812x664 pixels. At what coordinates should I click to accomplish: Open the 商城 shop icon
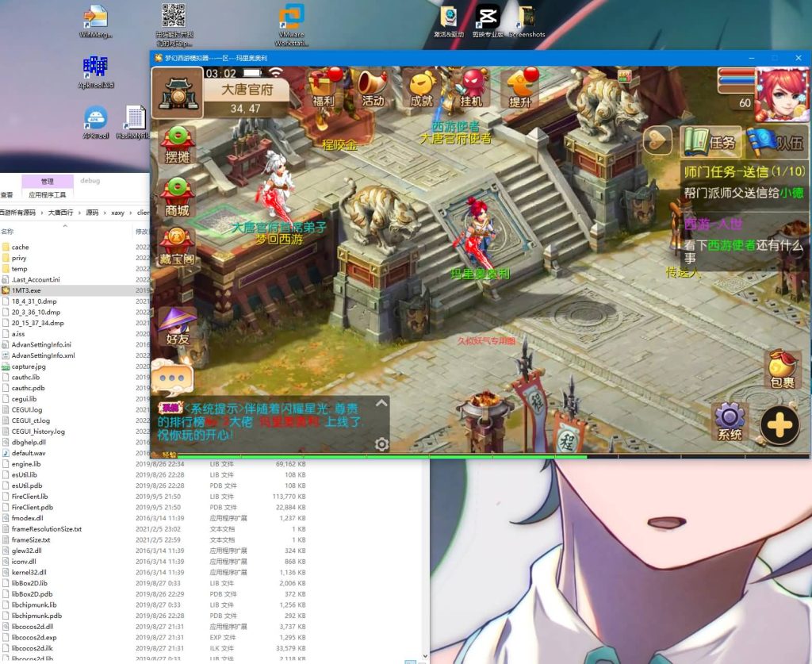pyautogui.click(x=178, y=197)
